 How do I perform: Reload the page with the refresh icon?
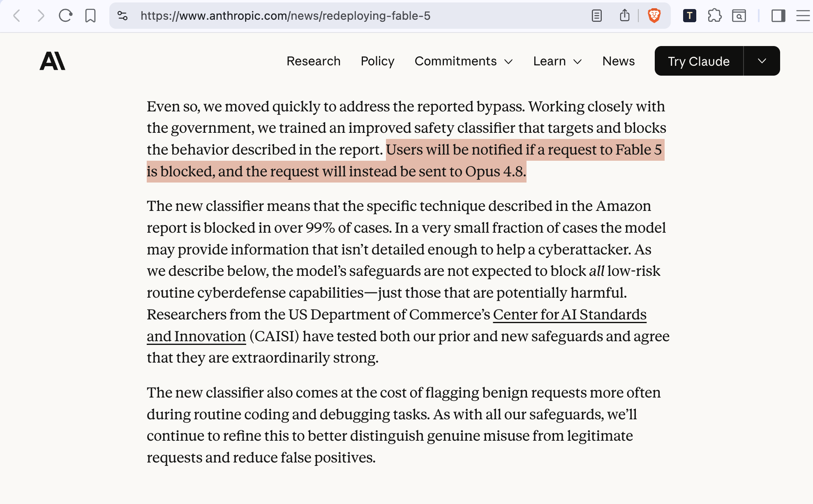(x=65, y=16)
